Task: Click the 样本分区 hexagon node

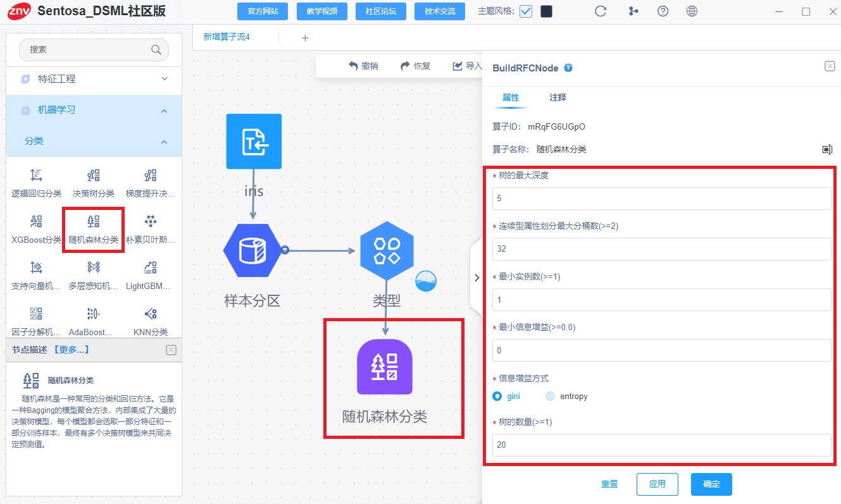Action: [x=252, y=250]
